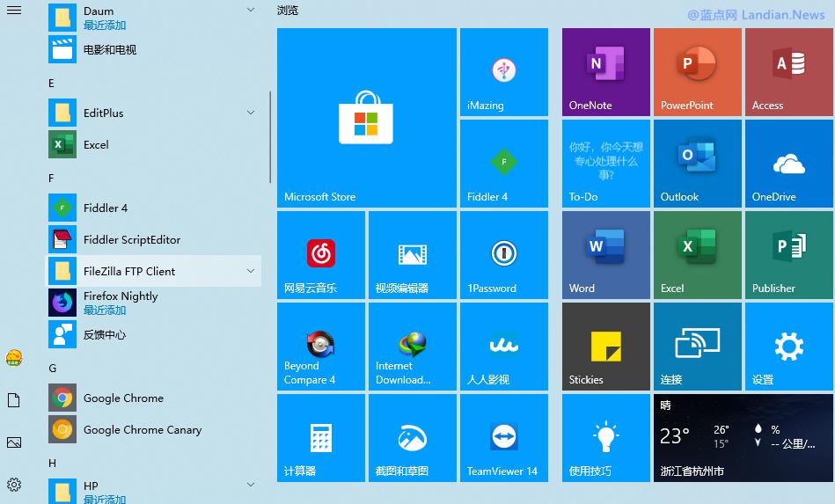Launch Fiddler 4 from the app list
This screenshot has width=835, height=504.
click(x=155, y=208)
